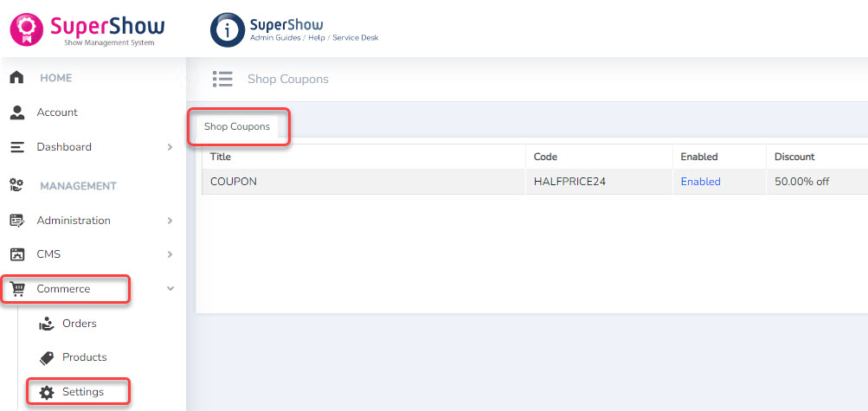Click the Commerce shopping cart icon
Image resolution: width=868 pixels, height=411 pixels.
pyautogui.click(x=17, y=289)
